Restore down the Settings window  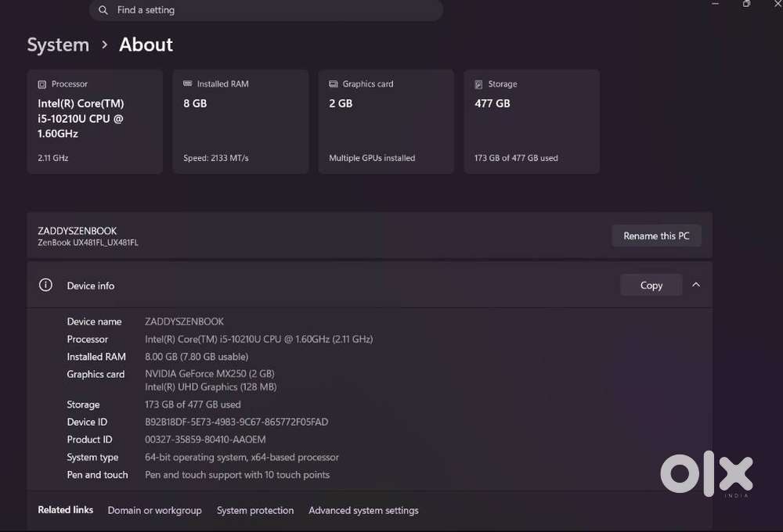coord(746,3)
